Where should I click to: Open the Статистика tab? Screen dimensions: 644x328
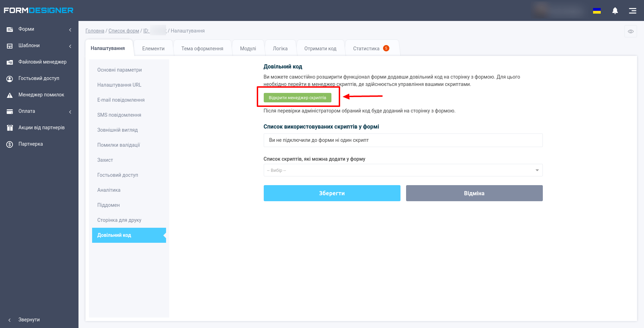tap(366, 49)
